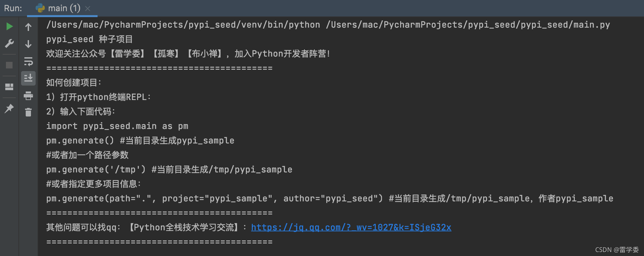Screen dimensions: 644x256
Task: Click the Python logo on the run tab
Action: coord(40,8)
